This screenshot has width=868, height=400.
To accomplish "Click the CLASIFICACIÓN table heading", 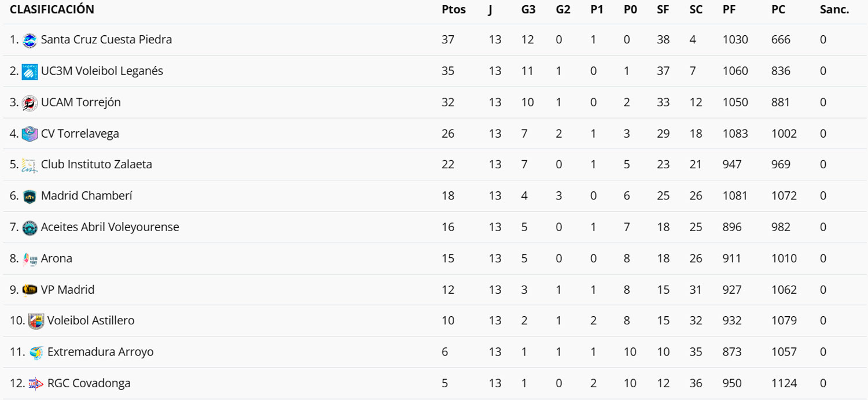I will [x=52, y=10].
